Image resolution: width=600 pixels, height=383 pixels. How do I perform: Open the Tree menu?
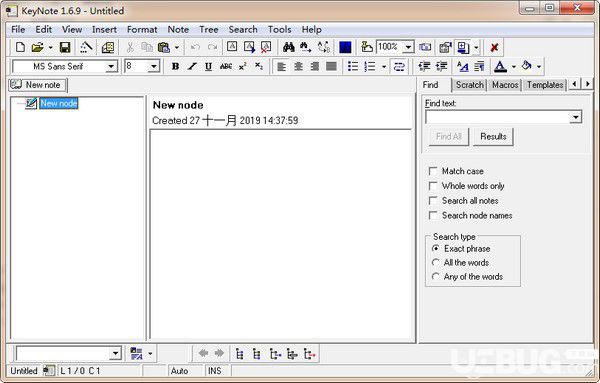tap(209, 29)
